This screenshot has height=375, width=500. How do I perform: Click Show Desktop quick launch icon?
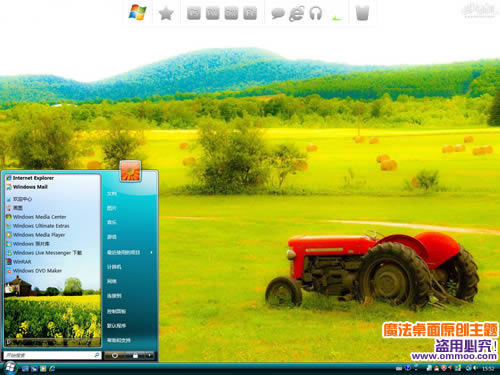click(x=25, y=369)
